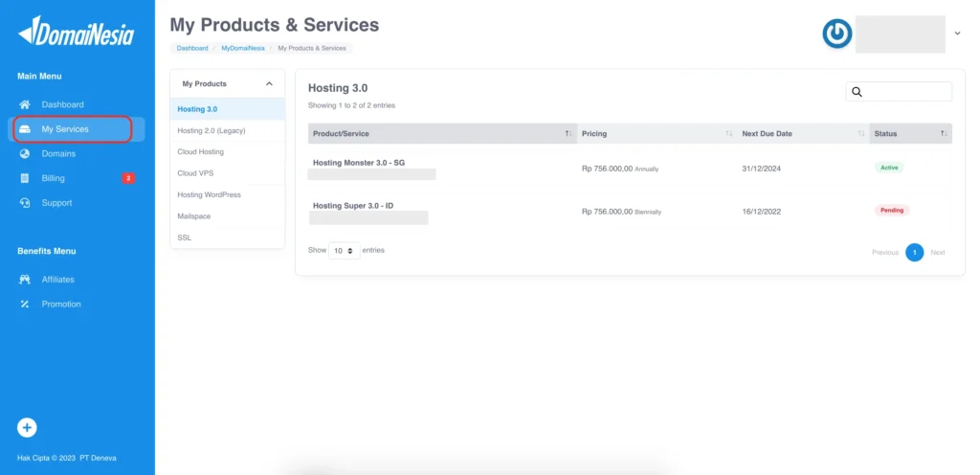The image size is (980, 475).
Task: Click the Promotion percent icon
Action: [24, 305]
